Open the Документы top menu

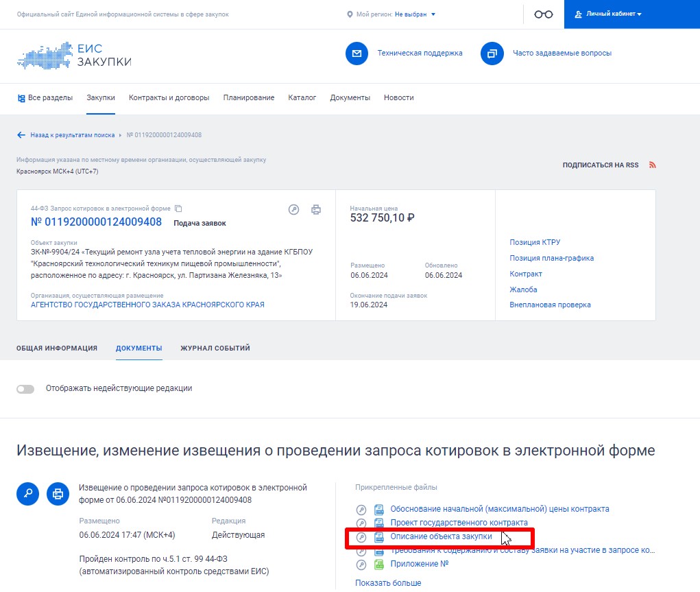point(350,97)
